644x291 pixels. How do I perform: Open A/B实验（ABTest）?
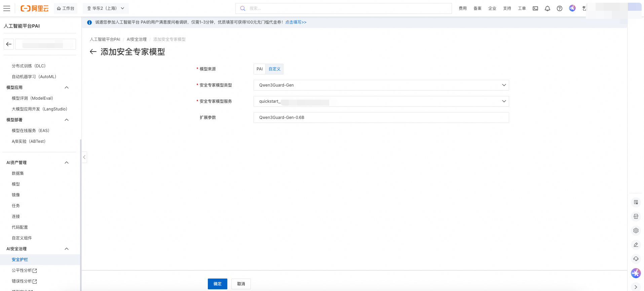(29, 141)
